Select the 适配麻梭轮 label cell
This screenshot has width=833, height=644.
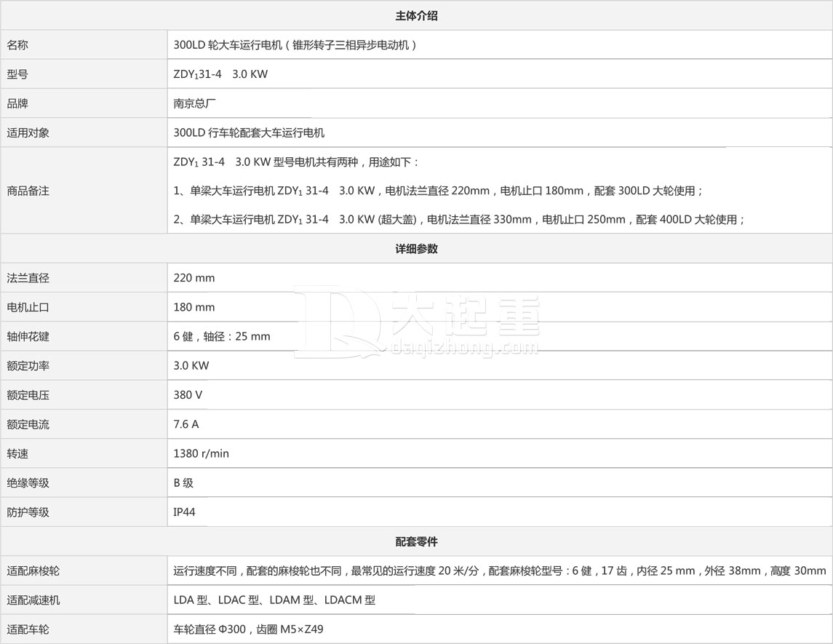click(84, 571)
